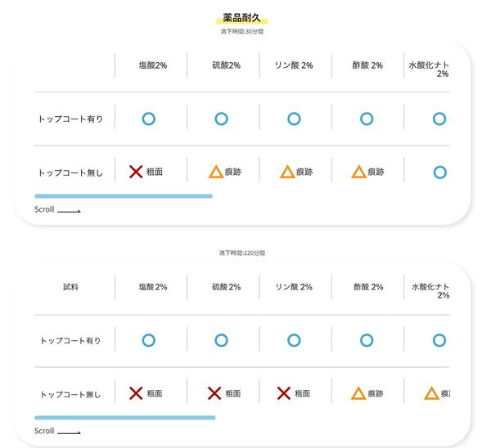
Task: Click the orange triangle under 水酸化ナト in the 120分間 table
Action: pos(431,393)
